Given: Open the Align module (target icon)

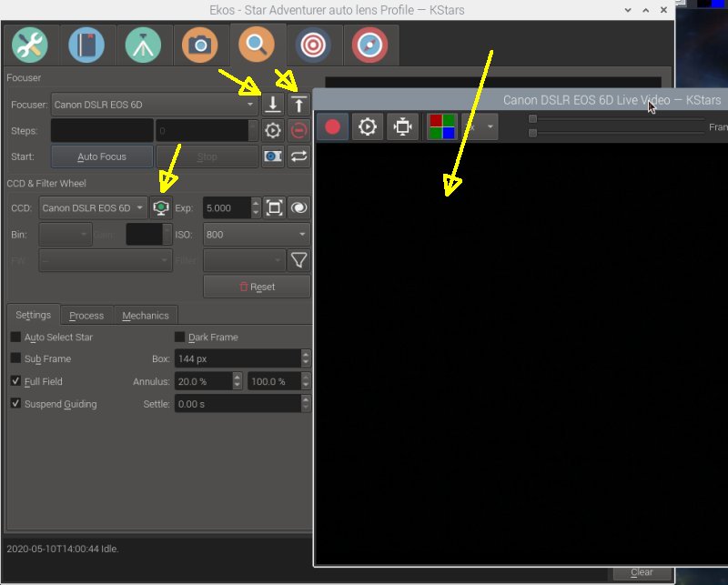Looking at the screenshot, I should coord(313,45).
